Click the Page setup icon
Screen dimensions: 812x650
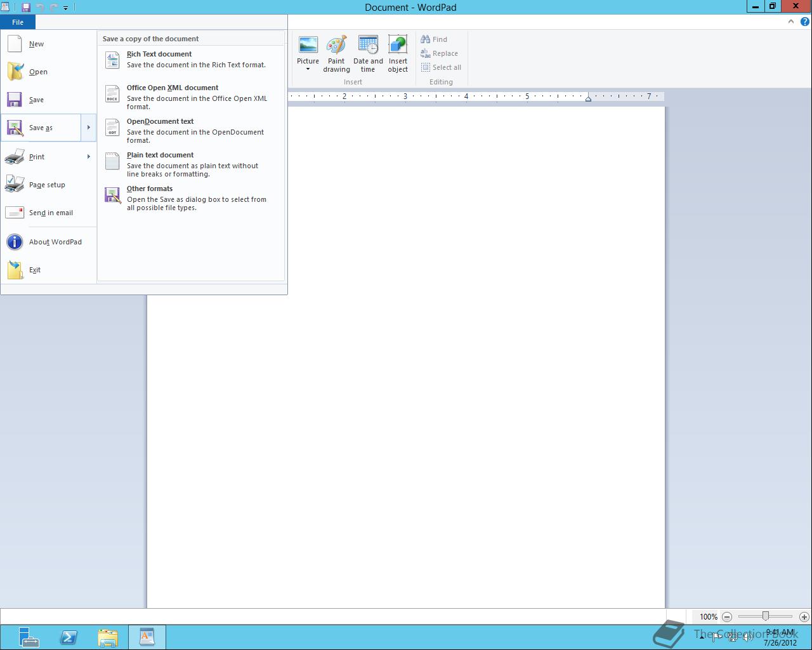[x=15, y=185]
